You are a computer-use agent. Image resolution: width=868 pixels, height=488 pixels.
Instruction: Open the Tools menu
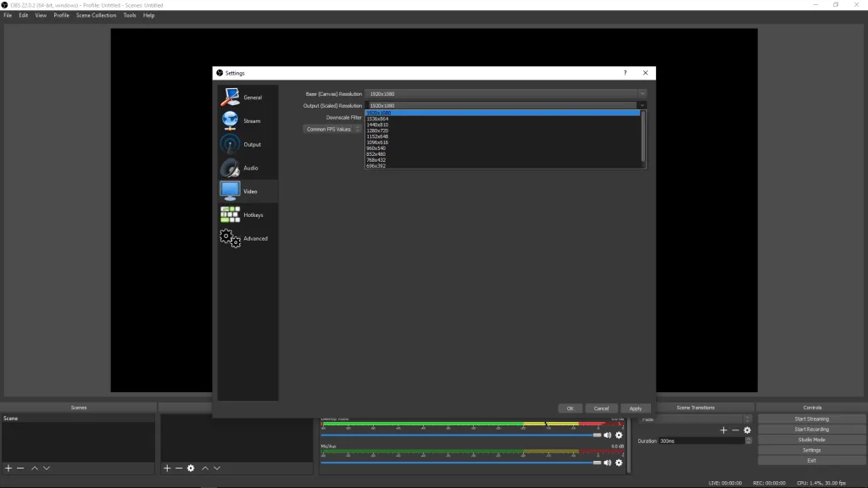coord(129,14)
